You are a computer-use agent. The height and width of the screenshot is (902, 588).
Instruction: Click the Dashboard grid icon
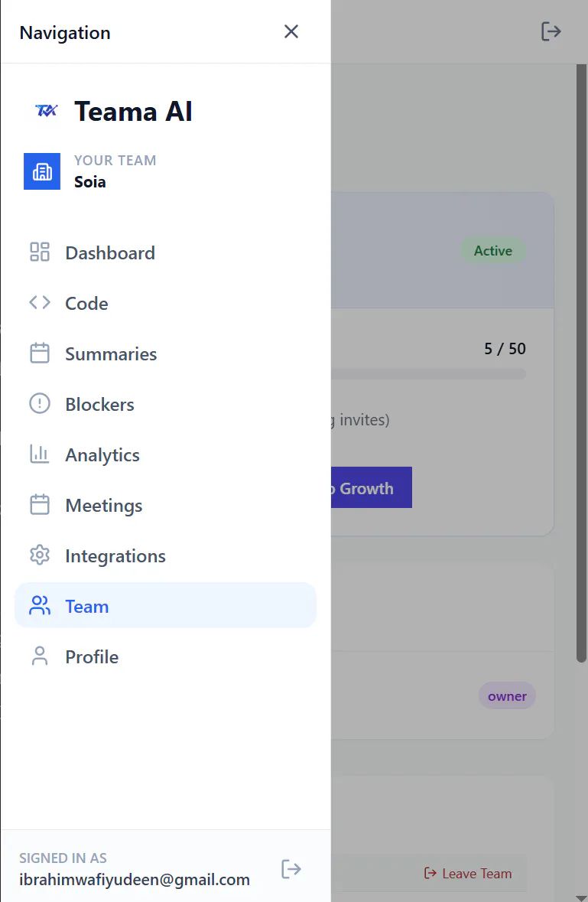(40, 252)
